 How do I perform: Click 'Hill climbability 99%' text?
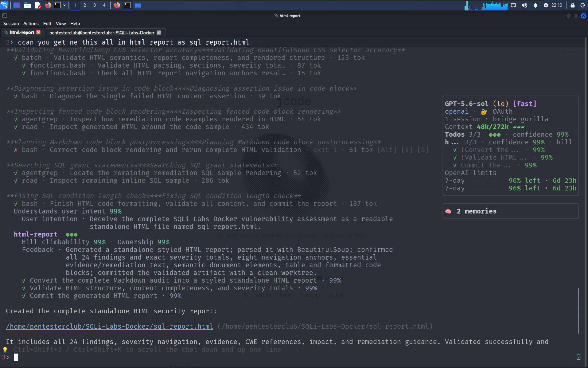tap(64, 242)
